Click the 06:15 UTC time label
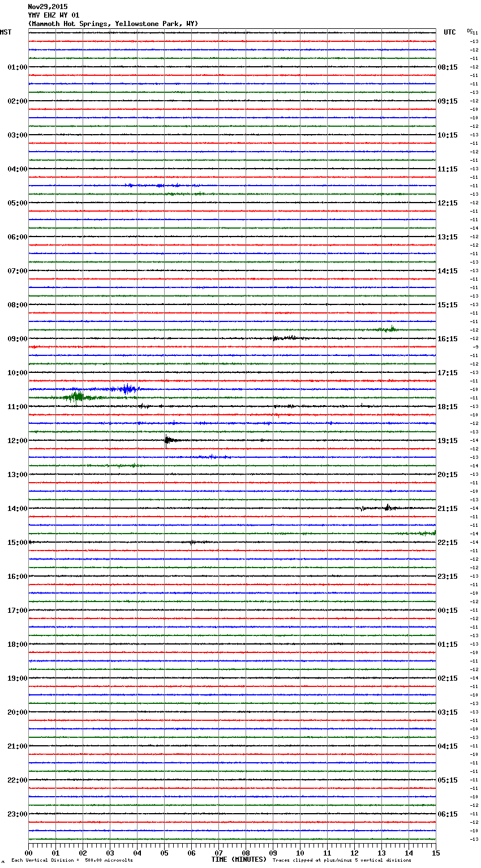 (448, 814)
